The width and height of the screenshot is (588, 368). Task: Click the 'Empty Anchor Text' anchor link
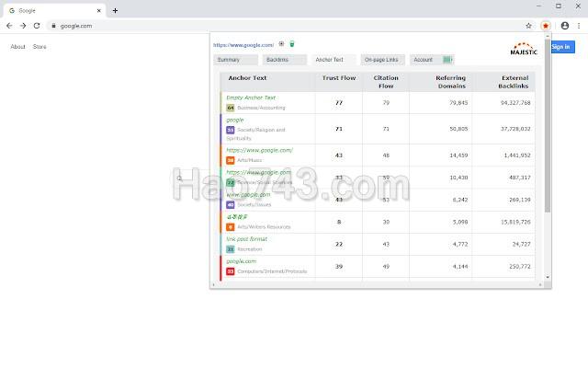[251, 98]
